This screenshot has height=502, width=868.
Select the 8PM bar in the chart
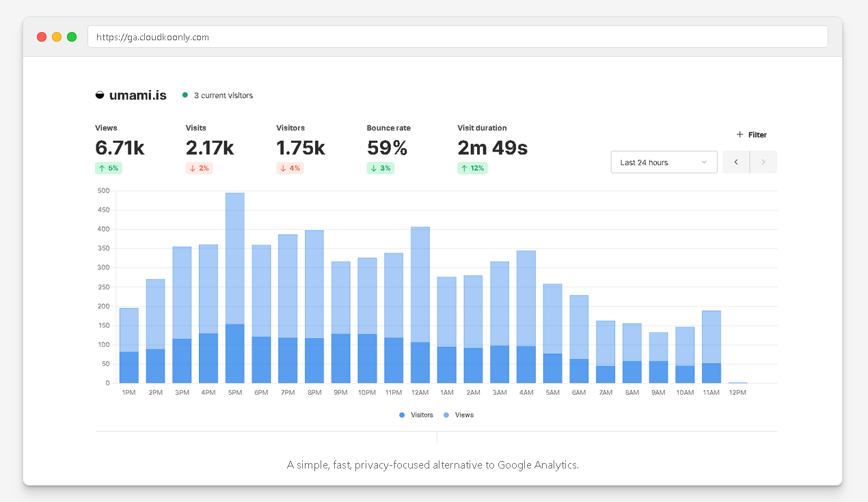[314, 307]
